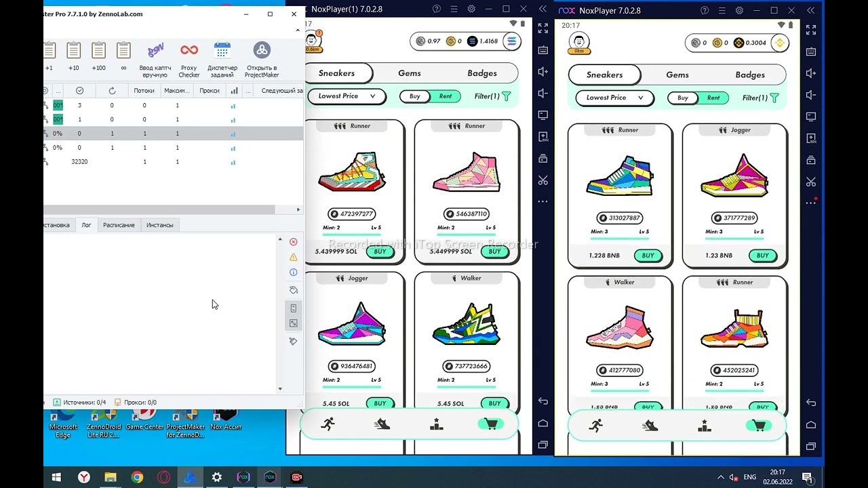
Task: Buy sneaker priced 5.439999 SOL
Action: point(380,251)
